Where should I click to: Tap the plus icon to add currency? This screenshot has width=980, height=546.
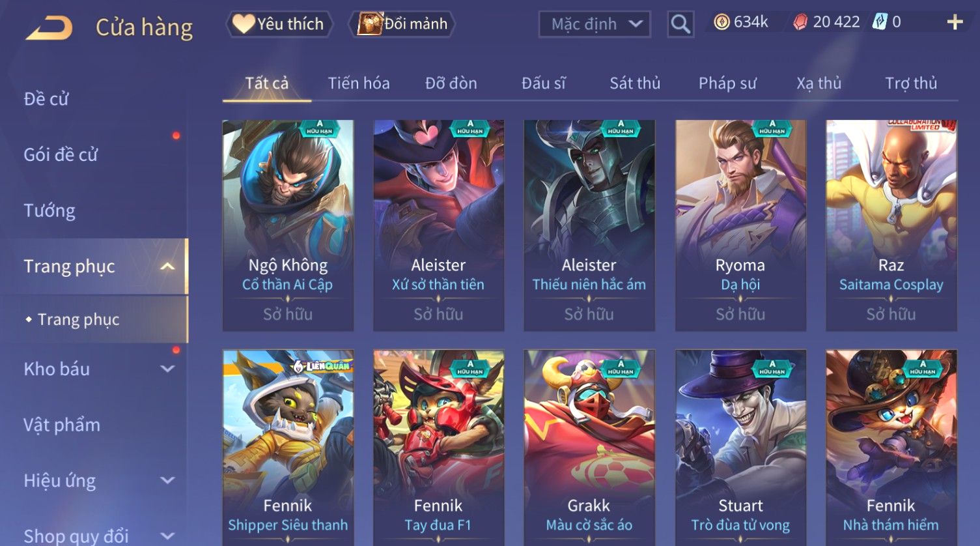coord(955,23)
